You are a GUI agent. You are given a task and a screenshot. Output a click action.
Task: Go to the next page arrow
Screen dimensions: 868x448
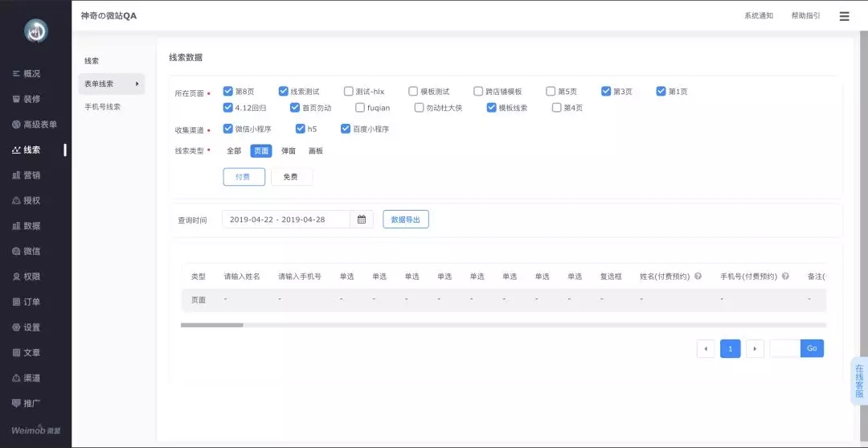(755, 348)
